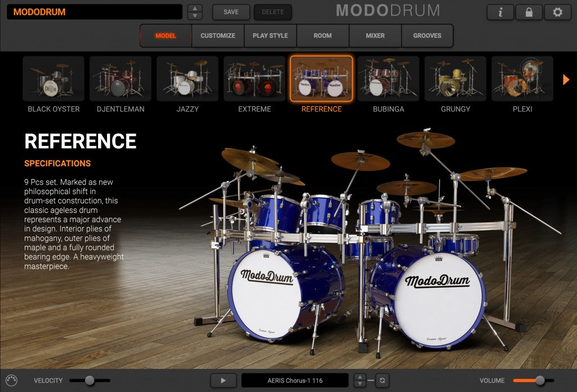Switch to the ROOM tab
Viewport: 577px width, 392px height.
[x=323, y=35]
